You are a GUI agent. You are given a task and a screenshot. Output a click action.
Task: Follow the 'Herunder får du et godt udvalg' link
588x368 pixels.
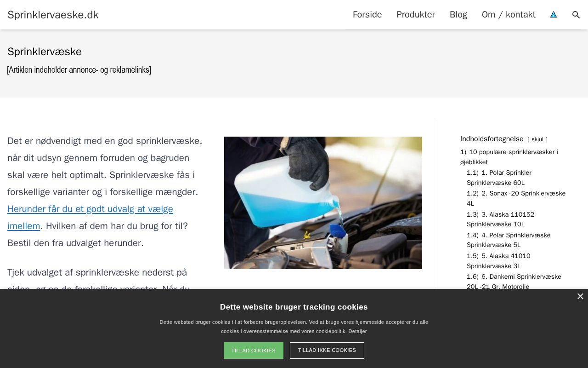coord(90,218)
